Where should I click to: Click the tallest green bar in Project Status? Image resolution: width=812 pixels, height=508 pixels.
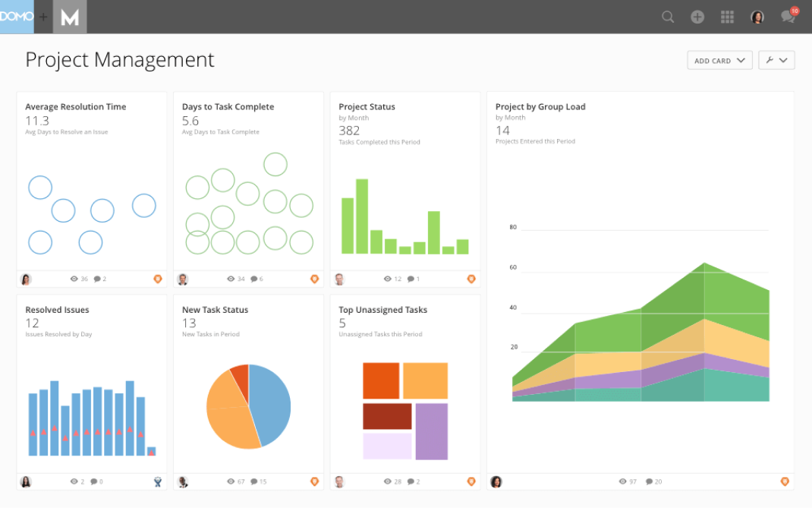click(362, 216)
